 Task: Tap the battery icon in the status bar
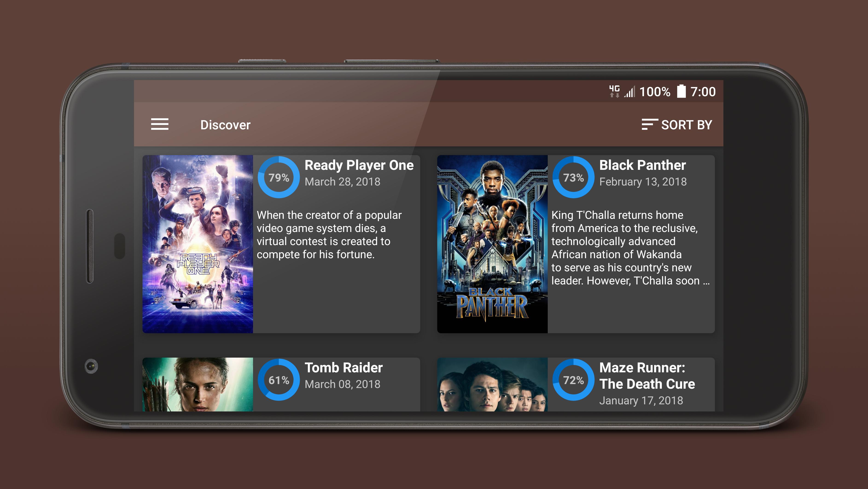tap(681, 91)
